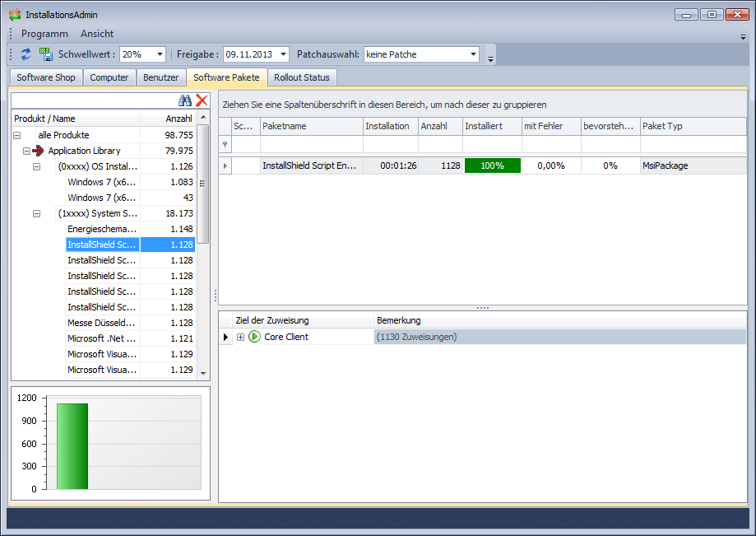Clear search with red X icon
The image size is (756, 536).
coord(202,100)
